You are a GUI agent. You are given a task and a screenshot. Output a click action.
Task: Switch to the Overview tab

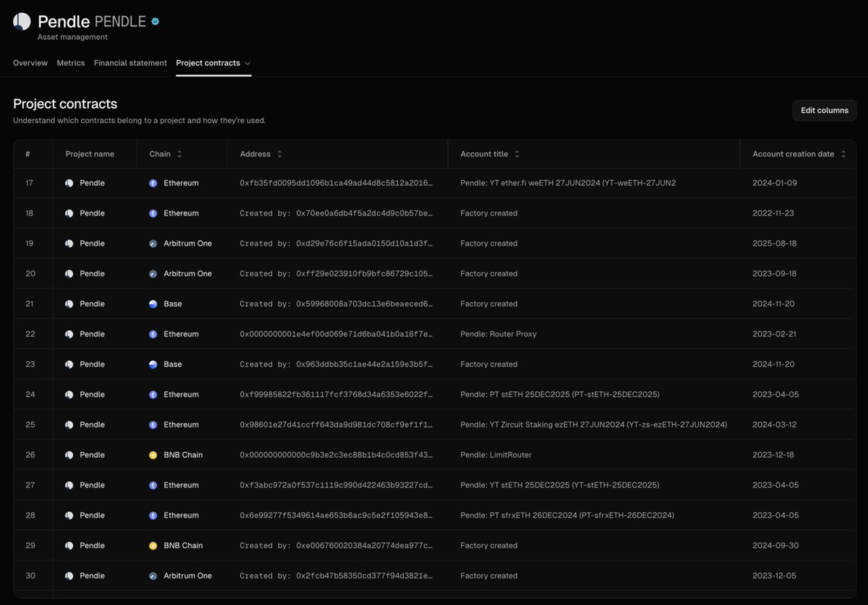[30, 63]
